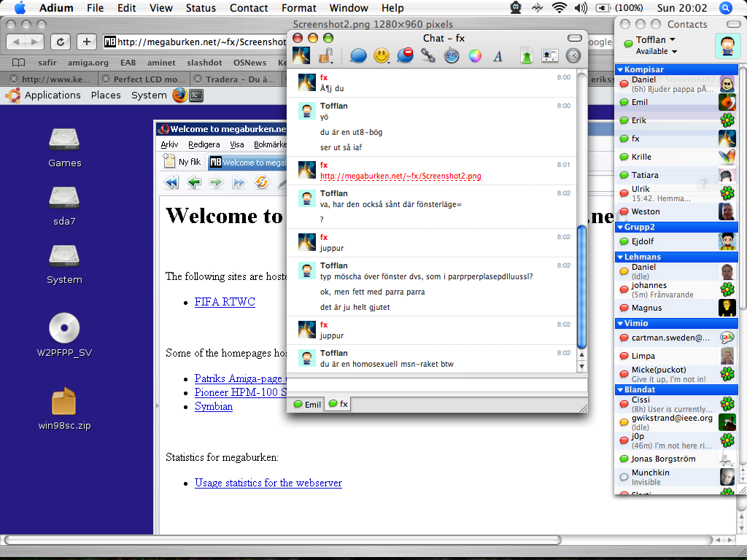This screenshot has width=747, height=560.
Task: Open the Adium application menu
Action: coord(56,8)
